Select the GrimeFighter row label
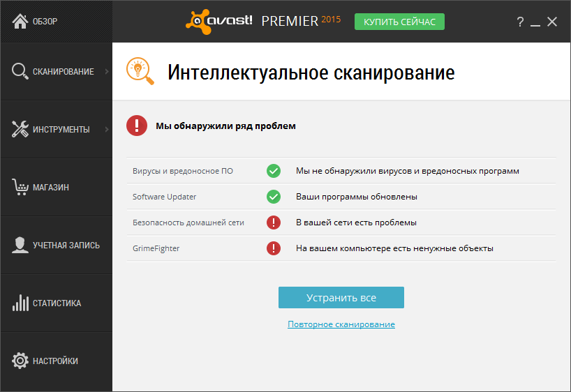Screen dimensions: 571x392 tap(156, 248)
